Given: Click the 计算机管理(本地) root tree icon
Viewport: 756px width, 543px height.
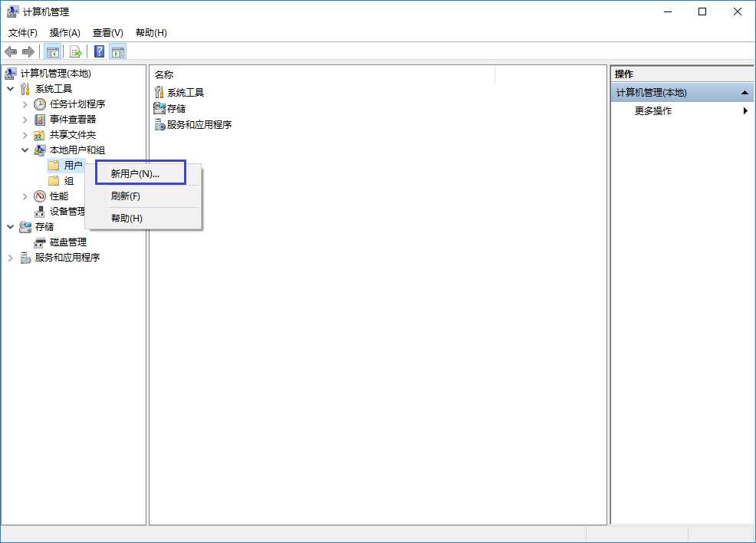Looking at the screenshot, I should 11,74.
